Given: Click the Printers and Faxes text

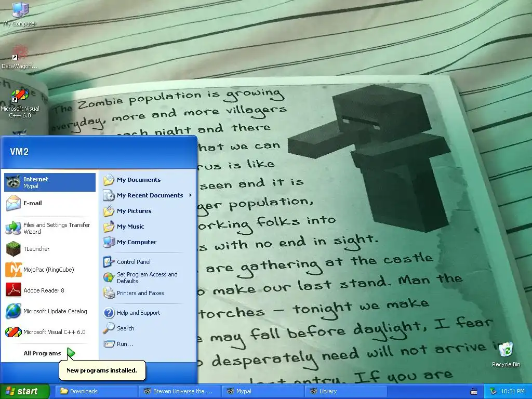Looking at the screenshot, I should (x=140, y=293).
